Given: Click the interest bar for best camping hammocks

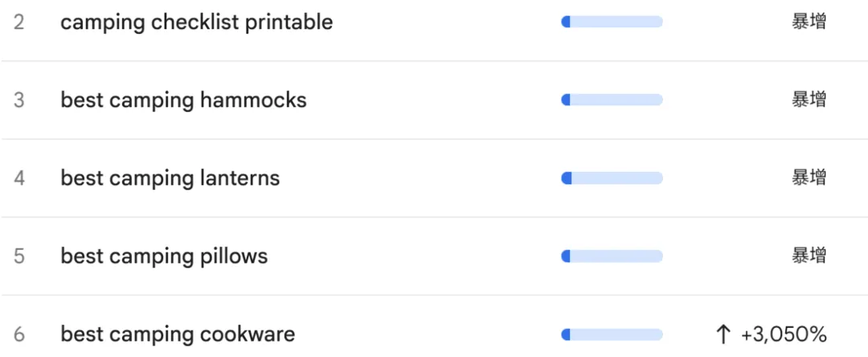Looking at the screenshot, I should point(612,101).
